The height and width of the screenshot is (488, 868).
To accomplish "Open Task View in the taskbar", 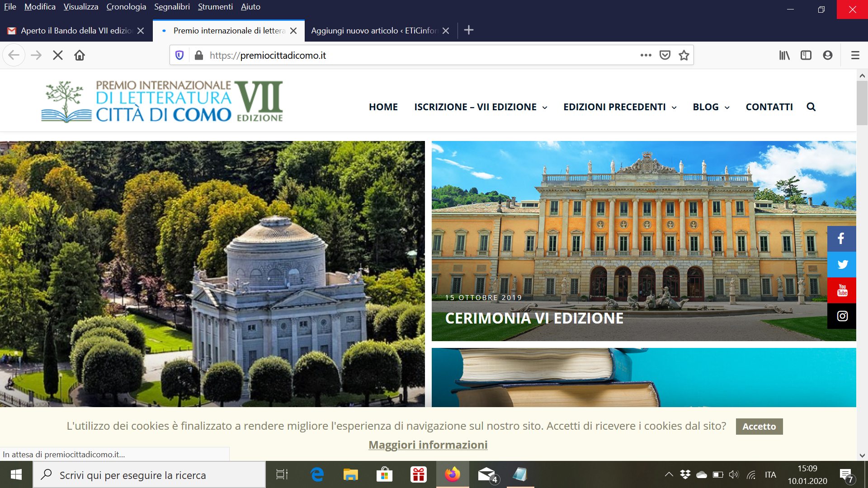I will tap(282, 474).
